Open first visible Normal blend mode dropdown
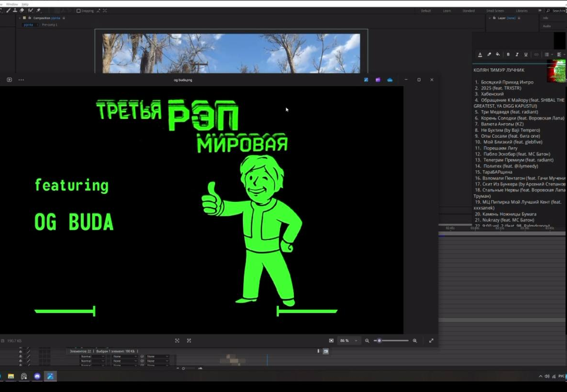 [x=92, y=356]
